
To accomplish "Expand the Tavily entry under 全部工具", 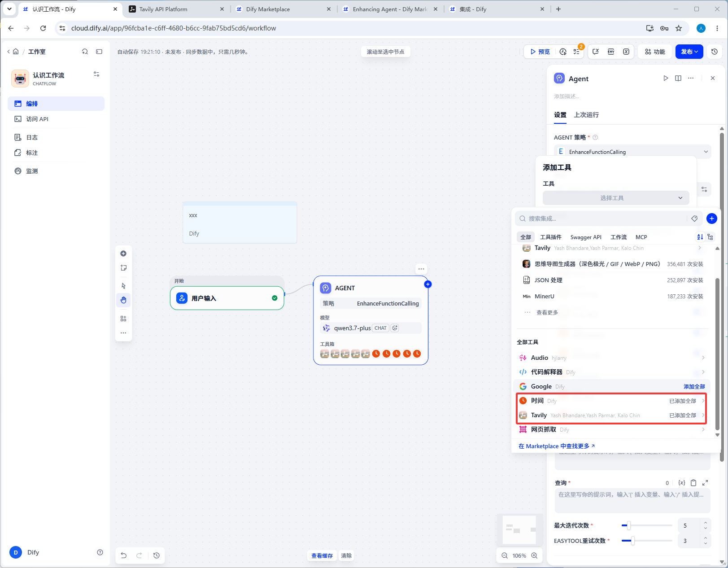I will click(x=612, y=415).
